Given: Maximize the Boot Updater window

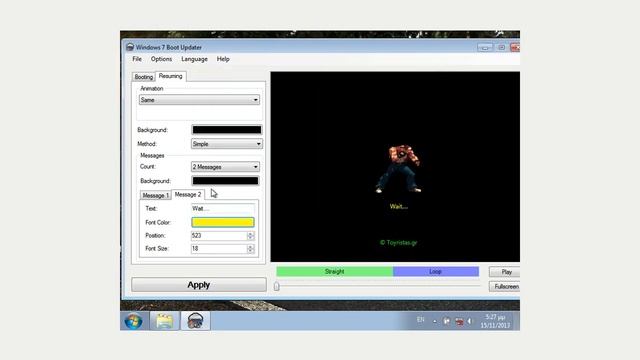Looking at the screenshot, I should coord(502,47).
